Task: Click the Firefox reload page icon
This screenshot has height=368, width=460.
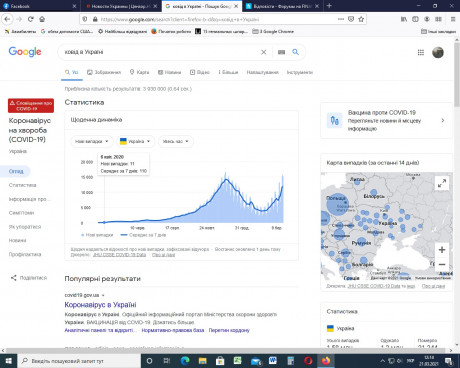Action: [31, 19]
